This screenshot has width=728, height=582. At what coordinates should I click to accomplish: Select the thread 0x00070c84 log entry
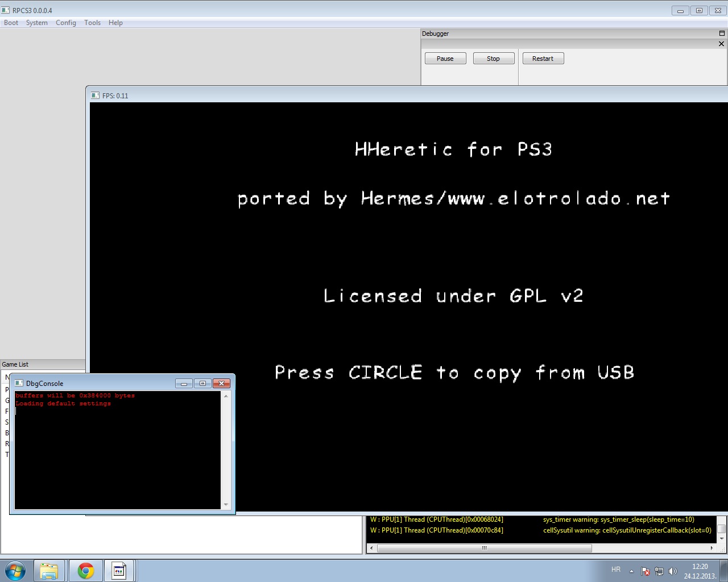pos(437,530)
